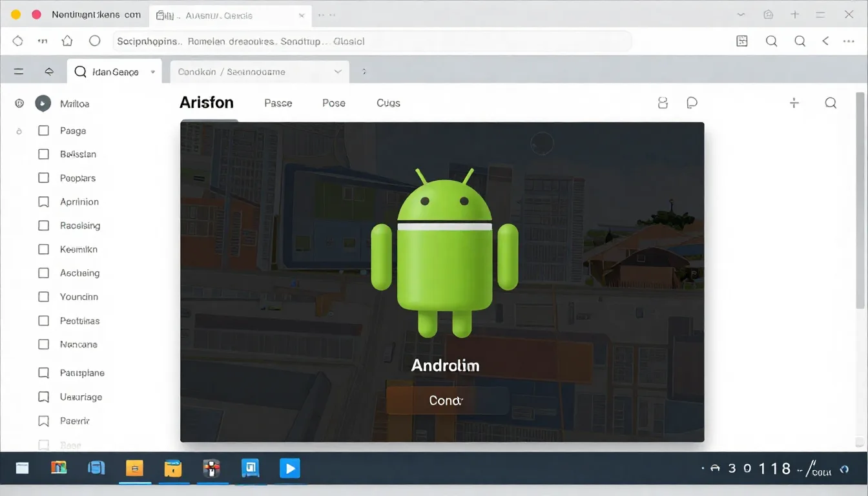Click the first taskbar window icon

(x=23, y=468)
